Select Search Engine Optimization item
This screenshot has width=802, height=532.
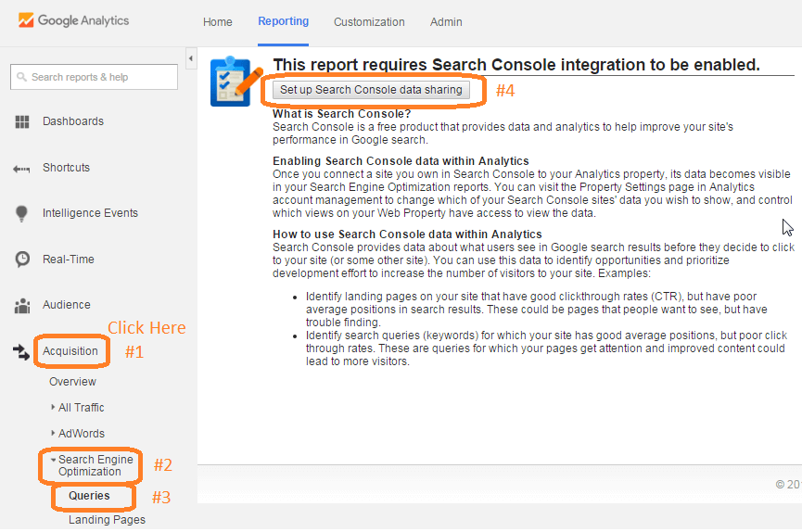pos(95,465)
